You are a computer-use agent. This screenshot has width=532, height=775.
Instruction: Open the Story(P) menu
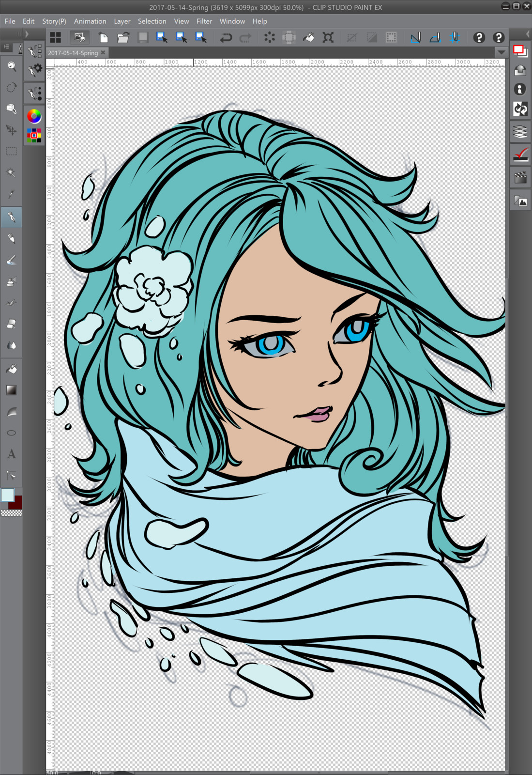54,21
